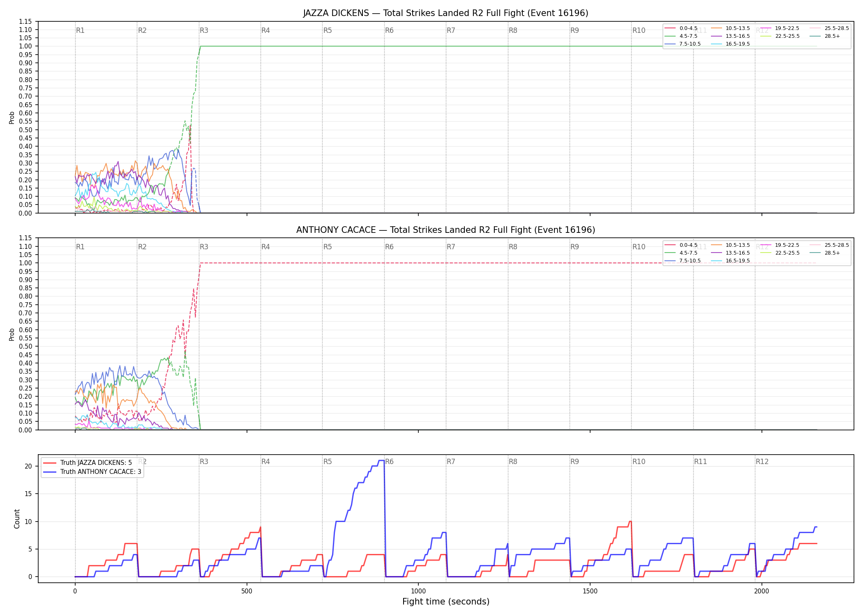Select the 22.5-25.5 legend entry in Jazza Dickens chart
This screenshot has height=616, width=863.
[780, 36]
